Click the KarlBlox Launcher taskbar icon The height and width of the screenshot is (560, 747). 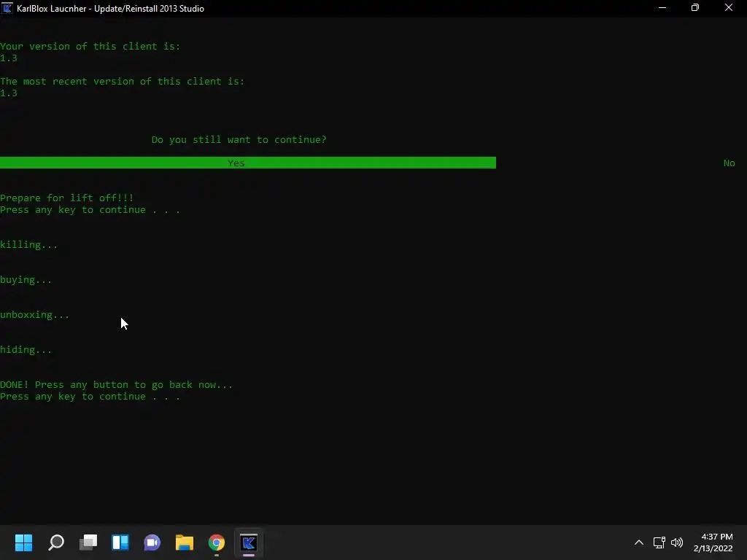click(249, 542)
